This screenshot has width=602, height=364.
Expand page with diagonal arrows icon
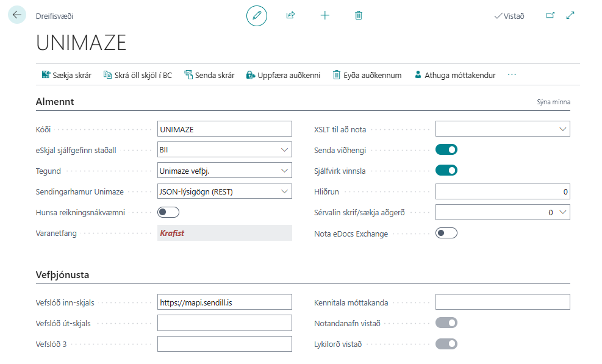pos(570,15)
